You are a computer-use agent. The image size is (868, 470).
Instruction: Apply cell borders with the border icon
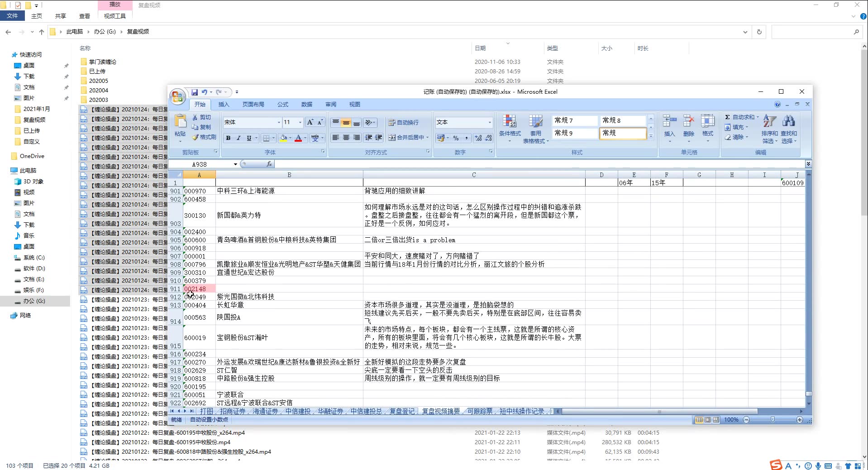(266, 138)
